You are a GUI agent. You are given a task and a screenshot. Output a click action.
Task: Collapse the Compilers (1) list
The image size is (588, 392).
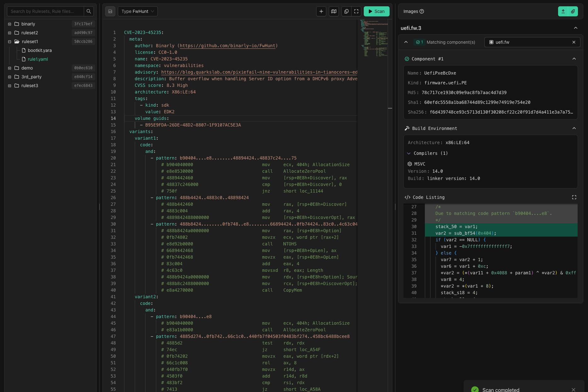(409, 153)
